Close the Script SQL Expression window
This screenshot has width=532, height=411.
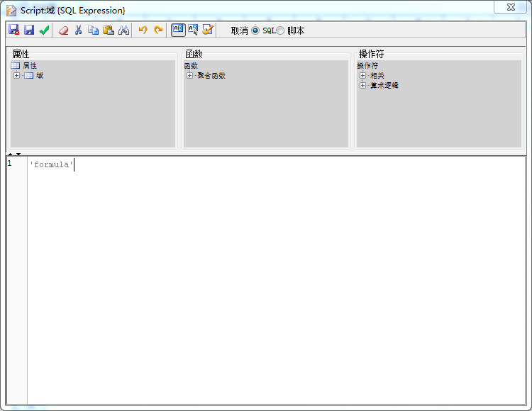(510, 7)
